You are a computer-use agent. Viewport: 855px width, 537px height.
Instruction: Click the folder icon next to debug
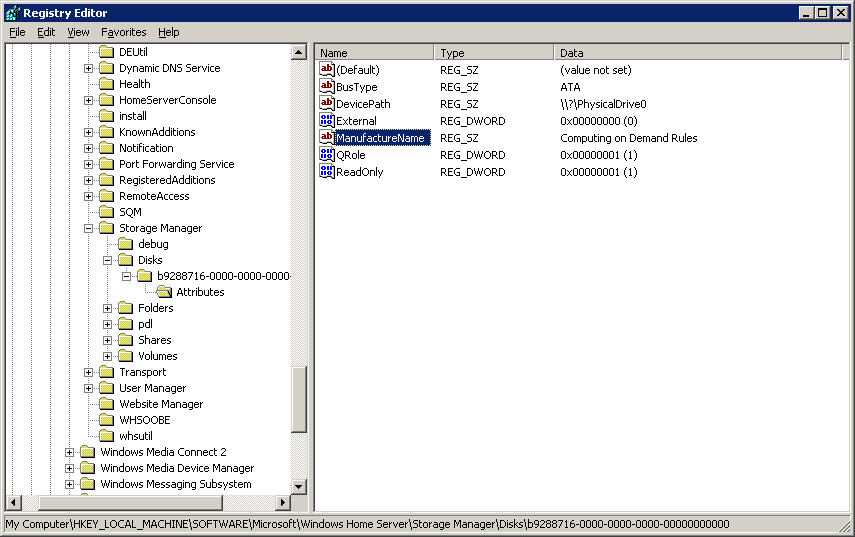coord(126,244)
